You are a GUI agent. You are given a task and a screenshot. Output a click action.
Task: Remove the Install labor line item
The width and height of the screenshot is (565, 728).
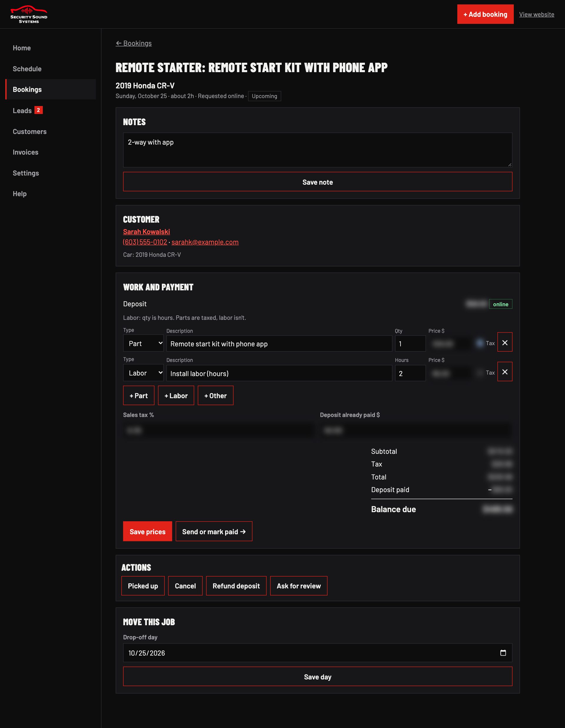505,372
